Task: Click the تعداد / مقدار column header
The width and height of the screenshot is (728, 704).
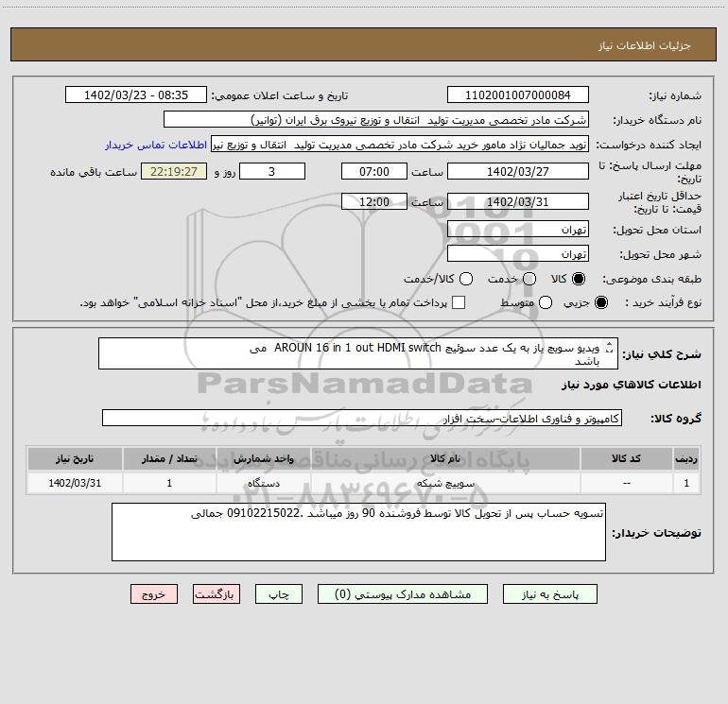Action: tap(169, 459)
